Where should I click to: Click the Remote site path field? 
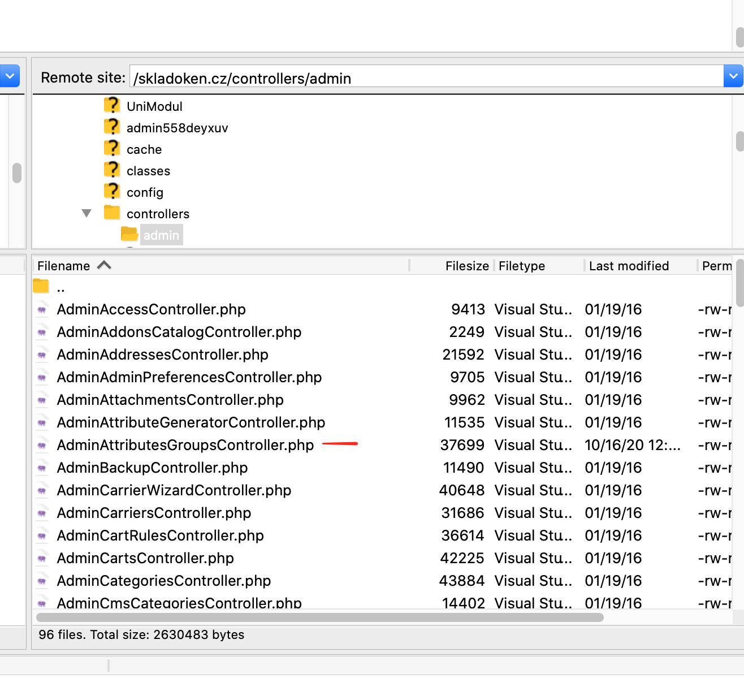point(427,76)
